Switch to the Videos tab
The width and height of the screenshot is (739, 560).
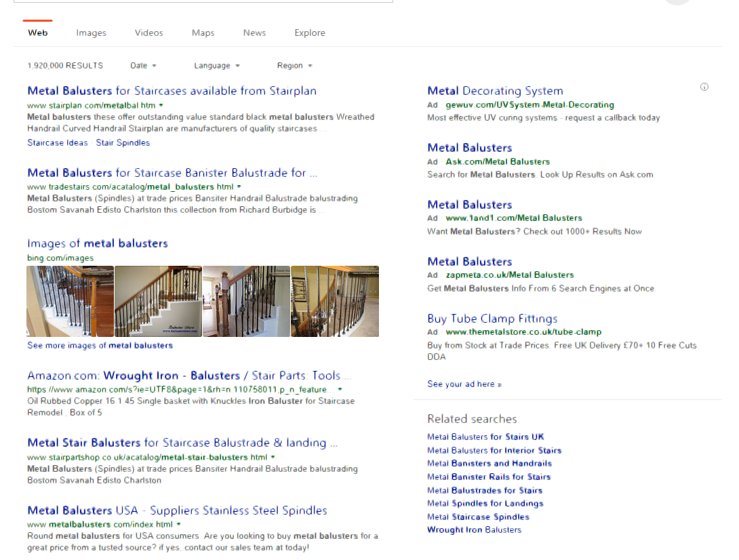click(x=148, y=33)
